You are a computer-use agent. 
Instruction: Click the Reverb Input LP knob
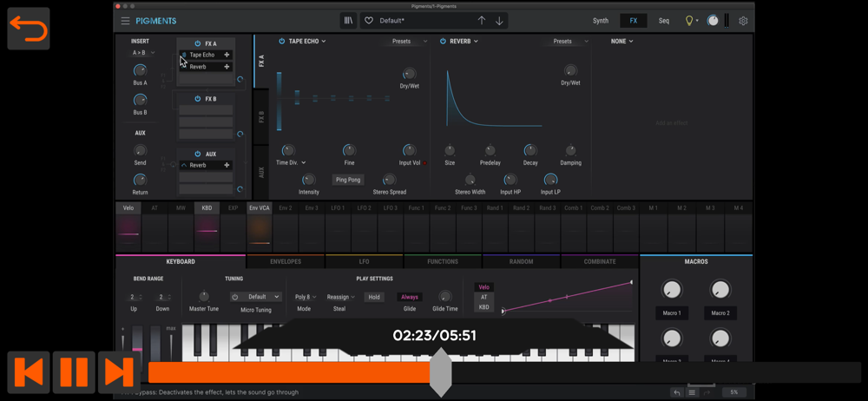[x=550, y=180]
